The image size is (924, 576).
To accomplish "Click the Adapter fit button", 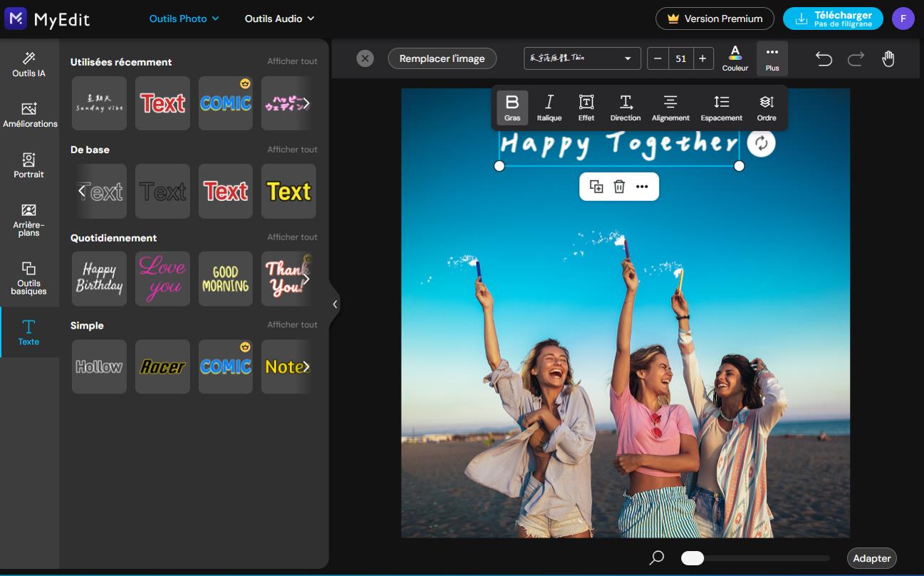I will pos(871,558).
